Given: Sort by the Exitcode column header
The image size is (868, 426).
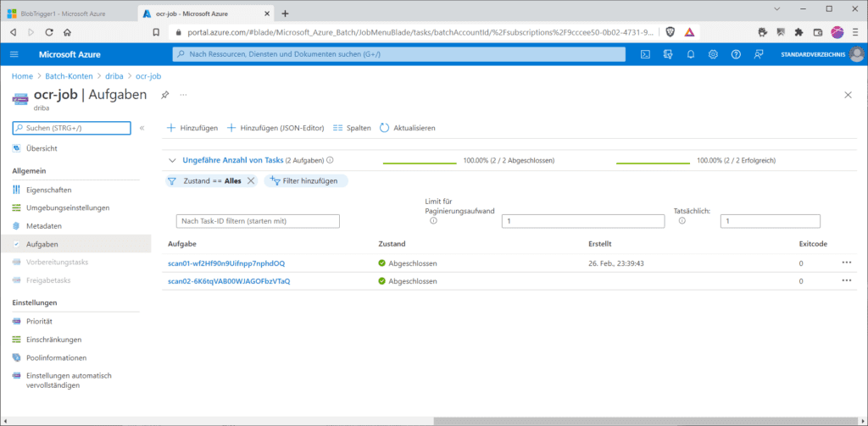Looking at the screenshot, I should (813, 244).
